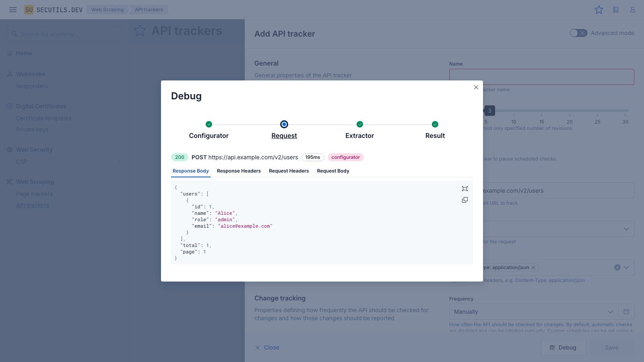The height and width of the screenshot is (362, 644).
Task: Go to the Result step
Action: click(x=435, y=125)
